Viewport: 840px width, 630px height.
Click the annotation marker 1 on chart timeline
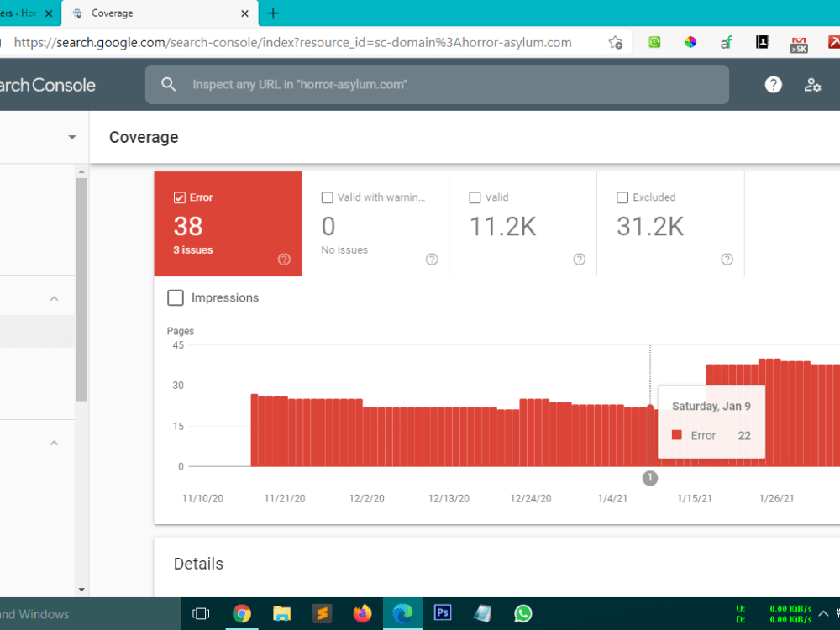click(650, 478)
